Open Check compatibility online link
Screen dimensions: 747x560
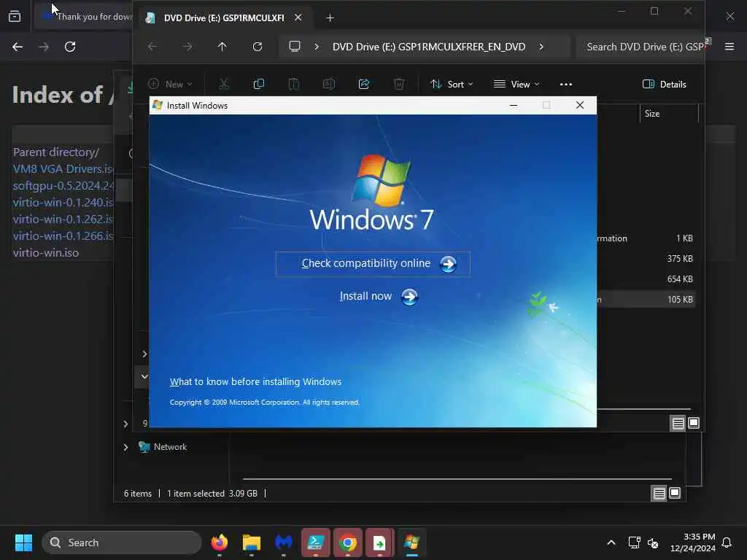pyautogui.click(x=373, y=264)
